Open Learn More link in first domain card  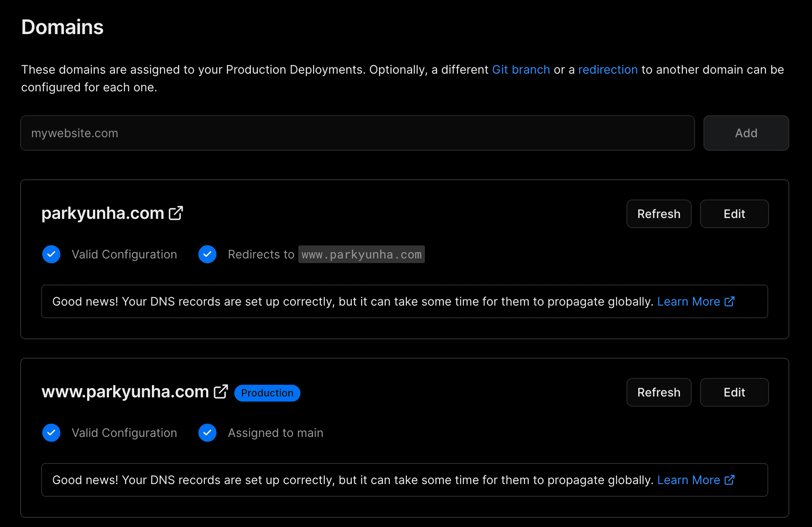688,301
